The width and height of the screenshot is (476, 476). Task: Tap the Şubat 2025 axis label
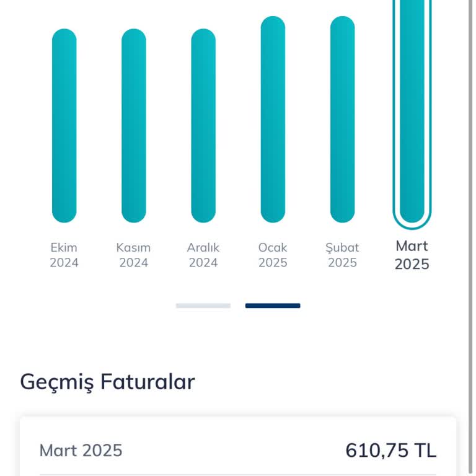(342, 255)
